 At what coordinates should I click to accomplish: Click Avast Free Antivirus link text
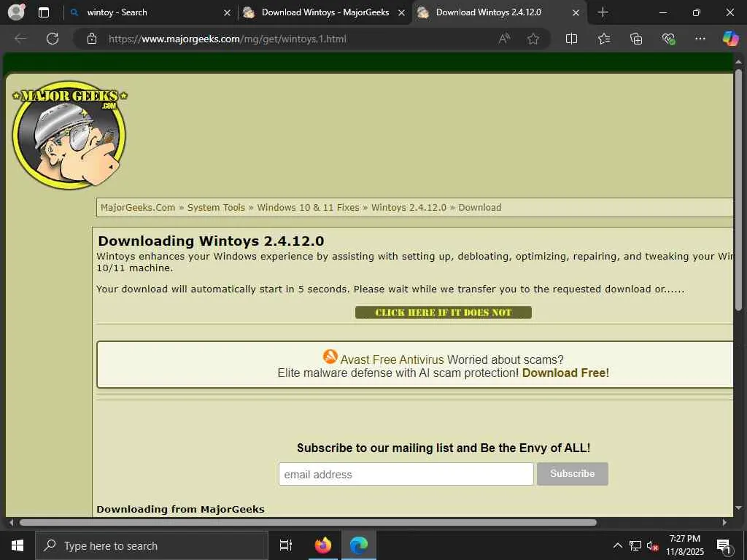(392, 359)
